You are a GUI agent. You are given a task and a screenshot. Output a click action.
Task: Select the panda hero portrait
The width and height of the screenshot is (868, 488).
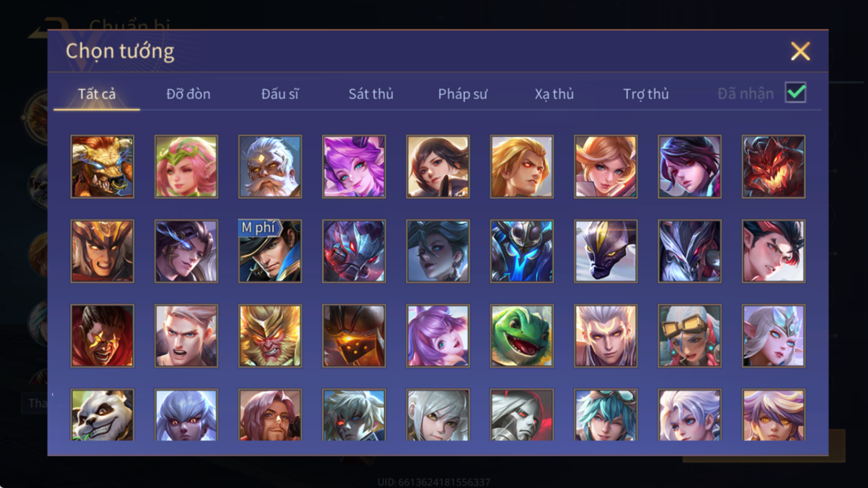102,415
